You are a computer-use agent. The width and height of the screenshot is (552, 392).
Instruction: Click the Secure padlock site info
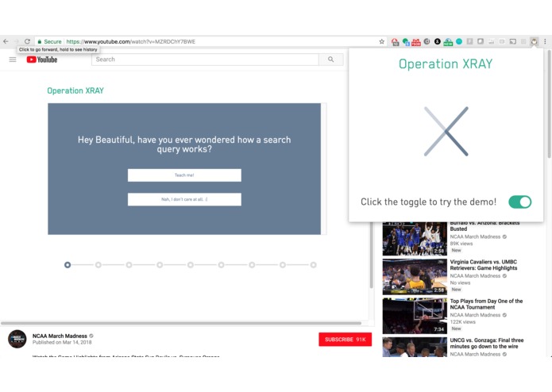[49, 41]
